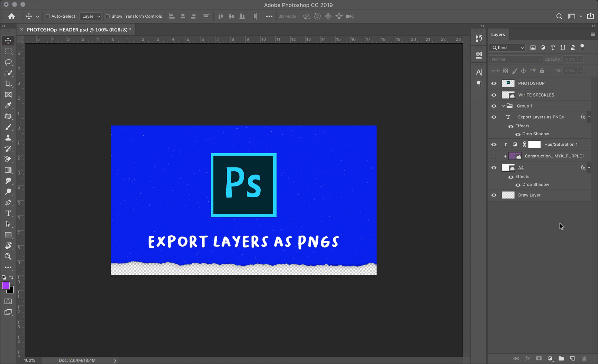Select the Hand tool

pos(8,246)
